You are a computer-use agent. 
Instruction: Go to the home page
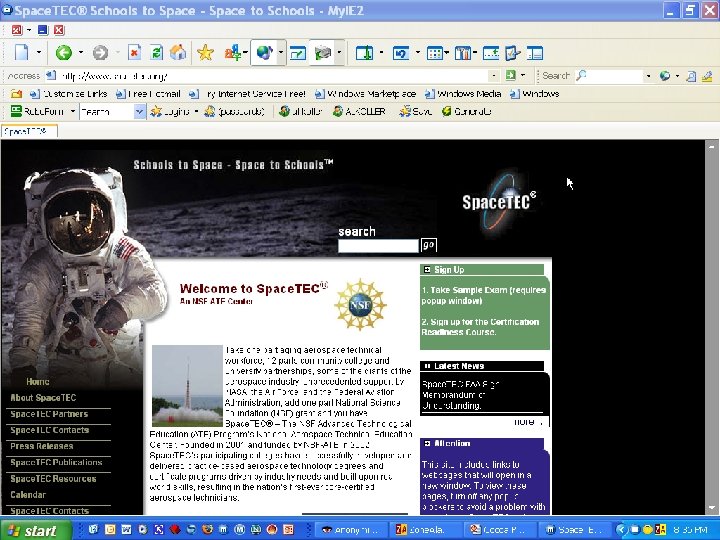click(178, 53)
